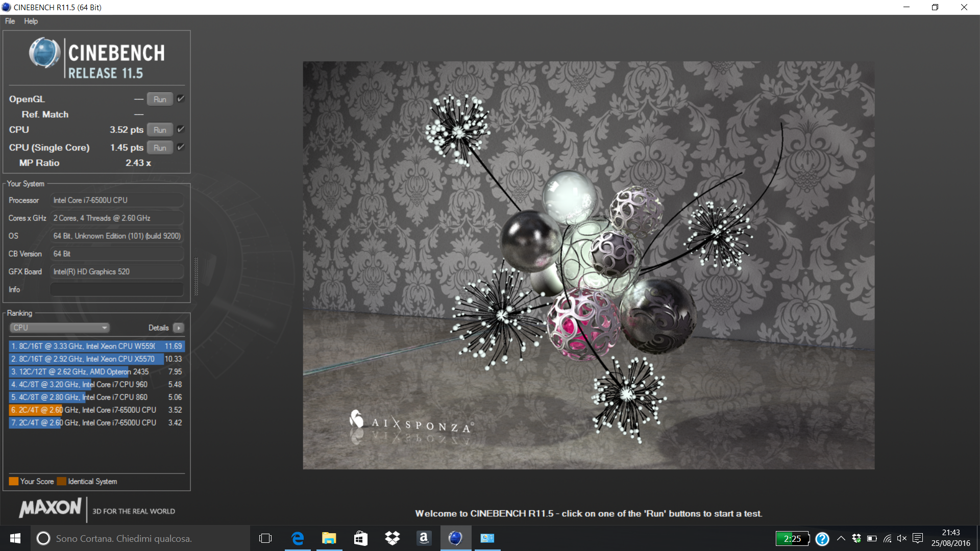Click the Cortana circle icon

(43, 538)
